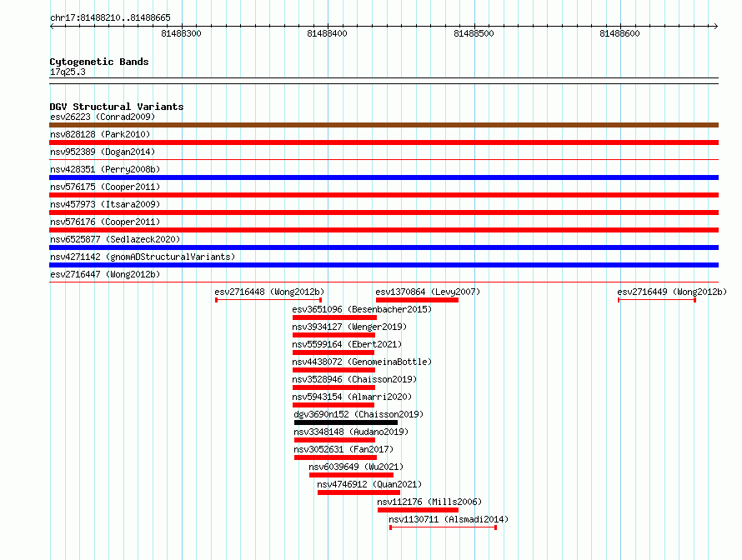Click ruler position 81488300
Viewport: 742px width, 560px height.
pyautogui.click(x=181, y=33)
